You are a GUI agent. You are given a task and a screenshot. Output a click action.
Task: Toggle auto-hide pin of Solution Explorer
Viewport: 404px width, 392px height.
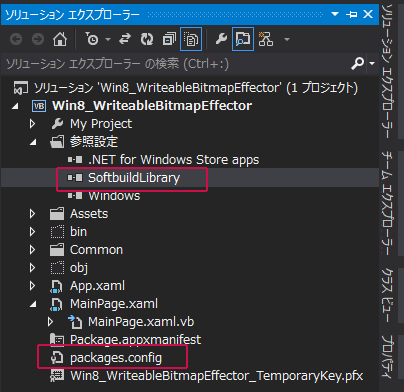(x=352, y=14)
